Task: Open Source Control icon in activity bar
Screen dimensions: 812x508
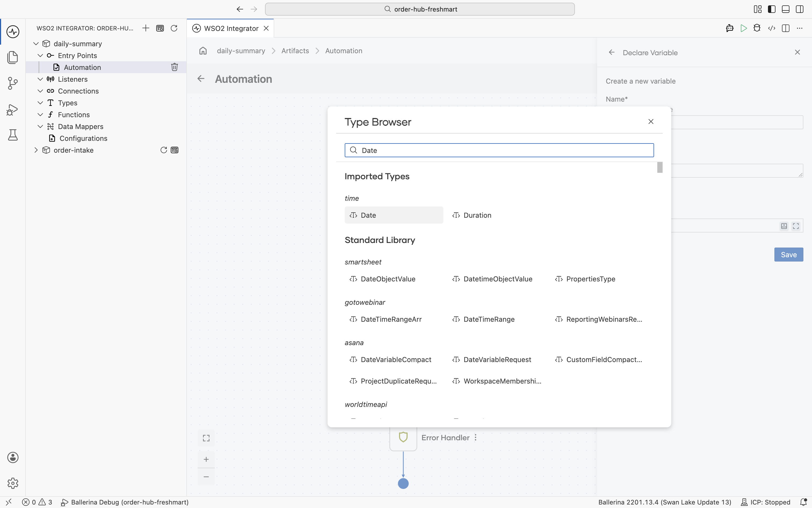Action: (13, 83)
